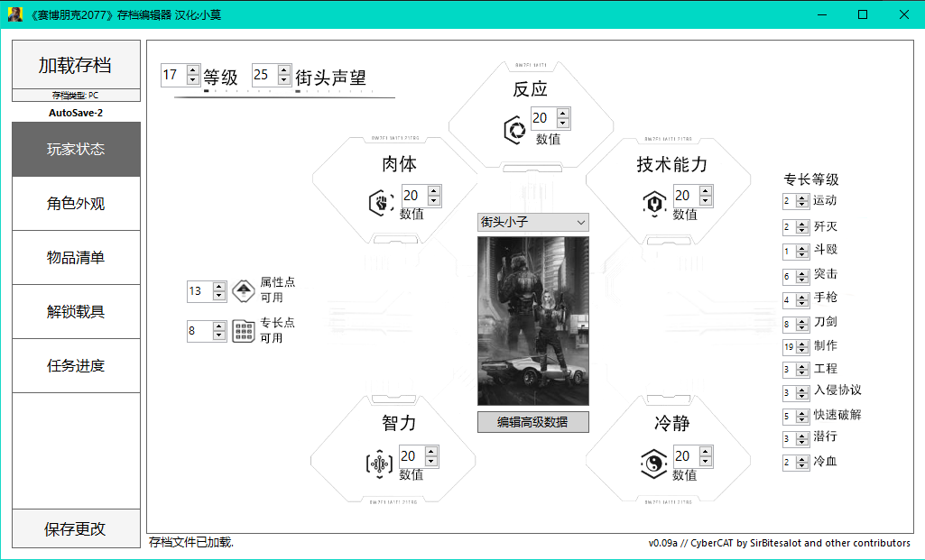Image resolution: width=925 pixels, height=560 pixels.
Task: Increase the level (等级) value with up arrow
Action: 192,69
